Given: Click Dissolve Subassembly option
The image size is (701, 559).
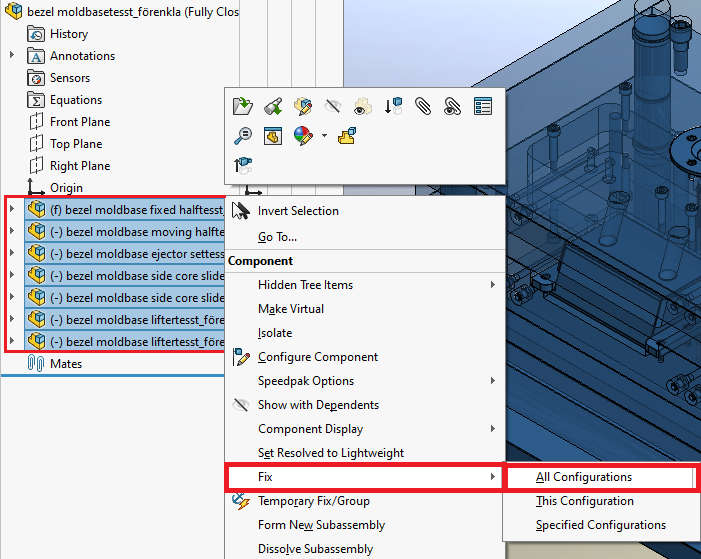Looking at the screenshot, I should (x=315, y=549).
